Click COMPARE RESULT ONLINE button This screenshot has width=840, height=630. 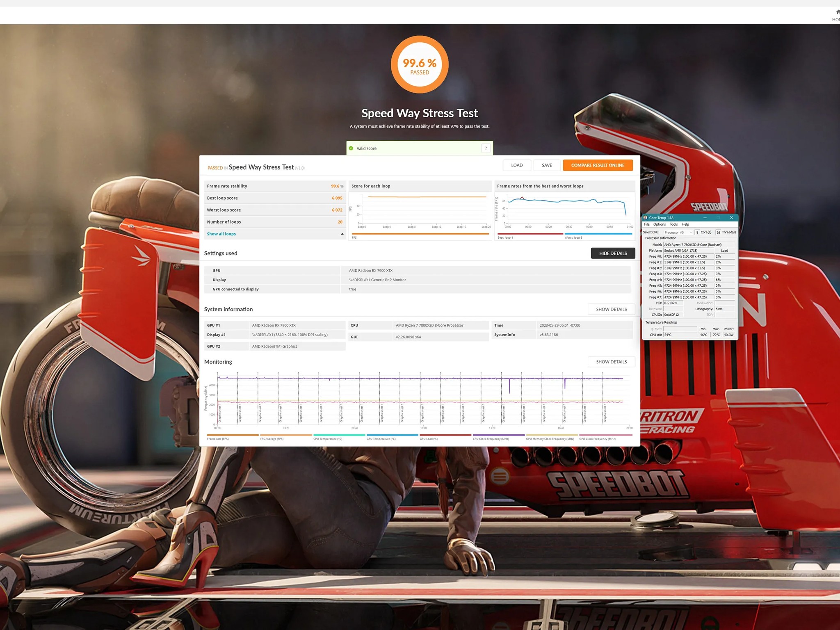[x=598, y=165]
